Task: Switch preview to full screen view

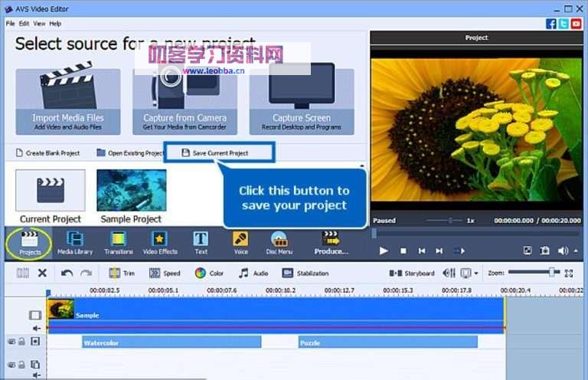Action: [x=528, y=251]
